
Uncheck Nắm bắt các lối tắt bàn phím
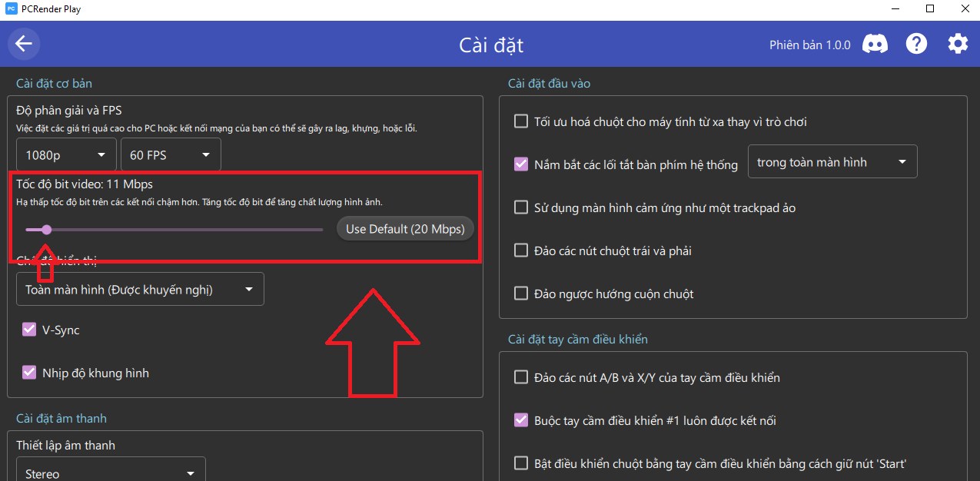point(521,164)
